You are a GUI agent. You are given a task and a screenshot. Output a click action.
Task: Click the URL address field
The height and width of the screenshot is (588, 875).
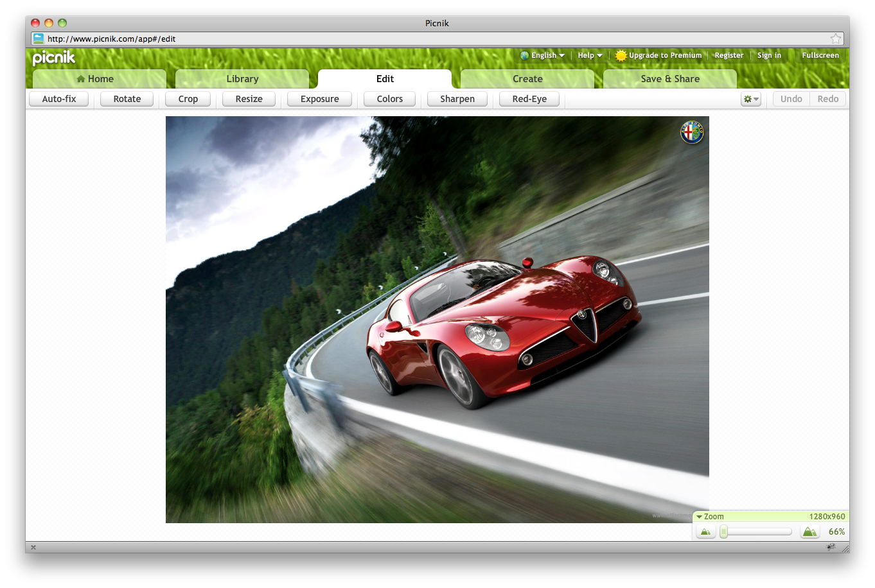(x=437, y=39)
